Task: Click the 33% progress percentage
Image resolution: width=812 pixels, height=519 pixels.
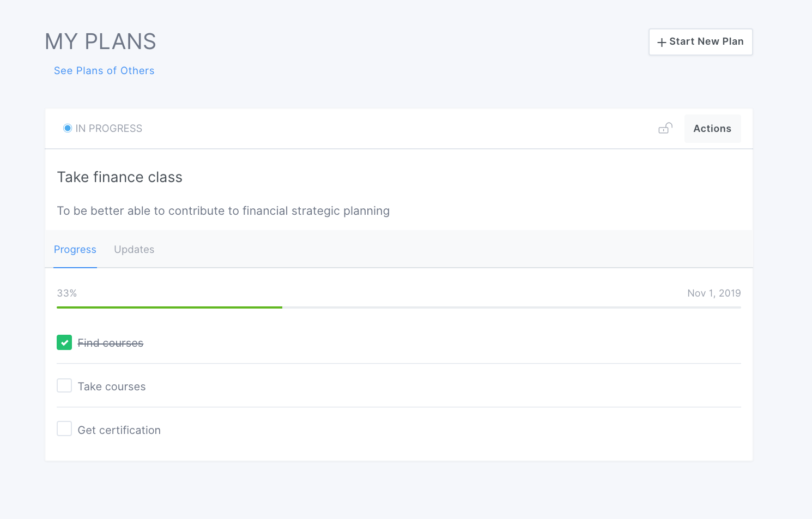Action: coord(67,293)
